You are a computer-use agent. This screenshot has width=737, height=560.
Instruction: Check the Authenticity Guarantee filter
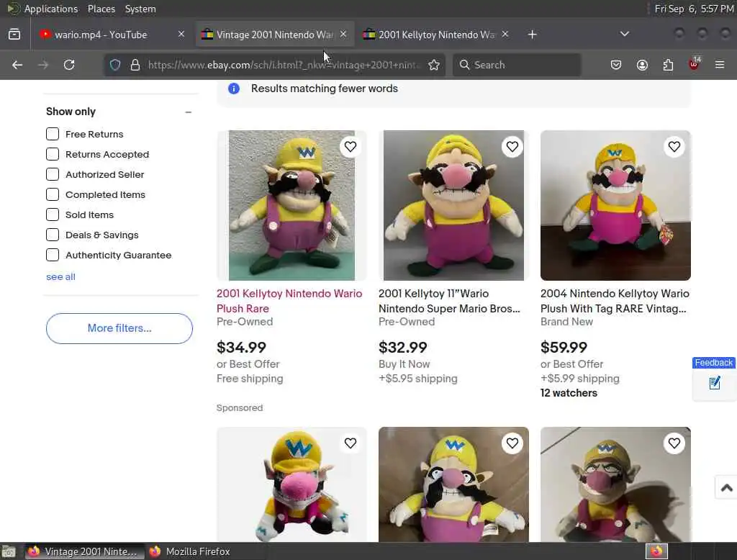pos(53,255)
